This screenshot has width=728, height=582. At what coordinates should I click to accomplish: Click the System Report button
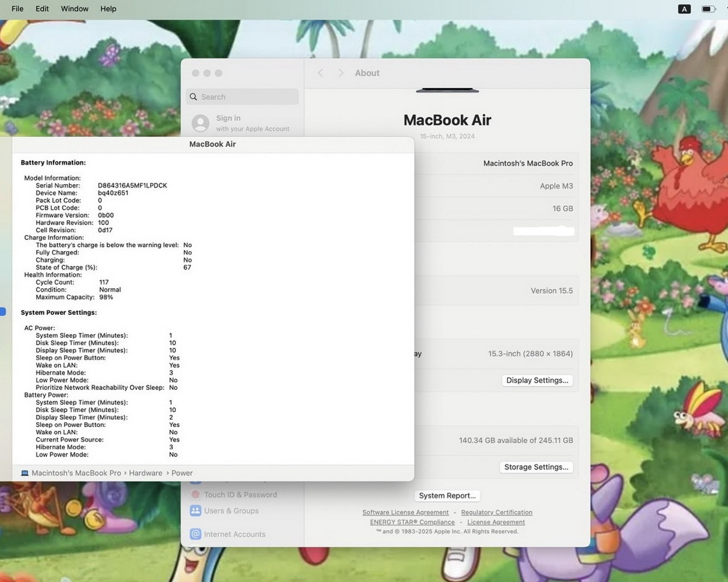pos(447,496)
